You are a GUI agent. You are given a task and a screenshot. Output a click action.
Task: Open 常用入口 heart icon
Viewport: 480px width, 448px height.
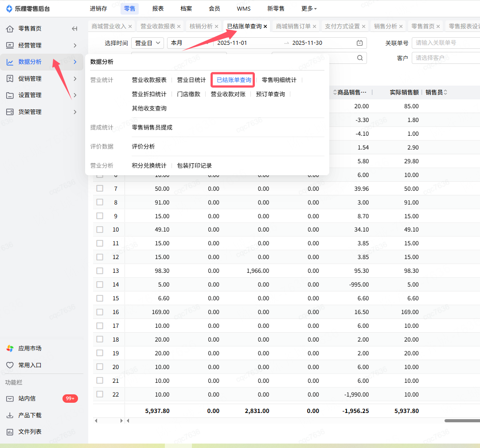click(x=10, y=365)
